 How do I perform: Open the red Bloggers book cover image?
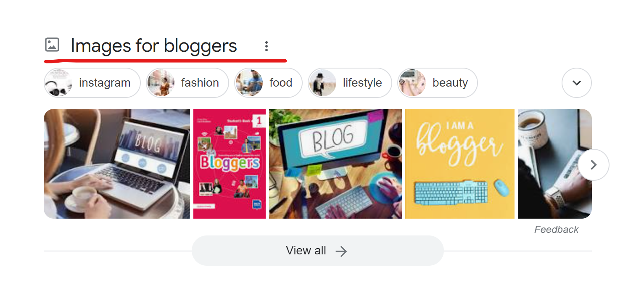pyautogui.click(x=230, y=164)
